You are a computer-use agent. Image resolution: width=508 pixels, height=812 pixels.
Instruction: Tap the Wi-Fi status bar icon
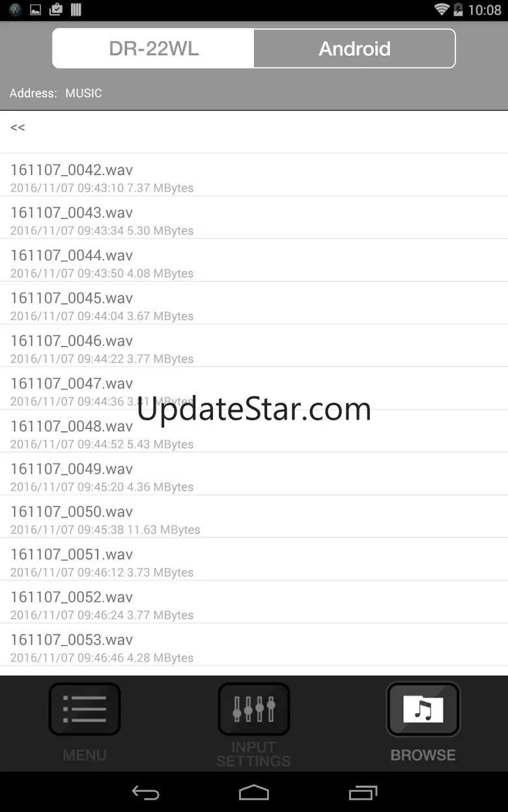point(442,10)
